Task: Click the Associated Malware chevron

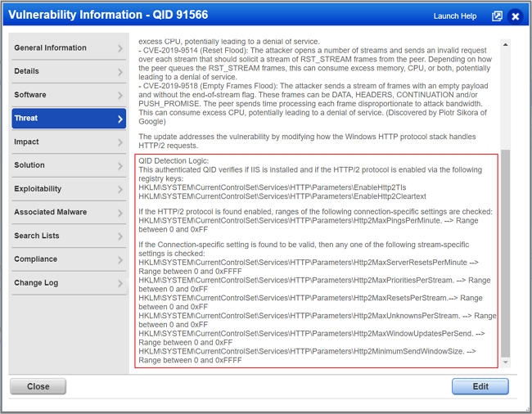Action: (120, 213)
